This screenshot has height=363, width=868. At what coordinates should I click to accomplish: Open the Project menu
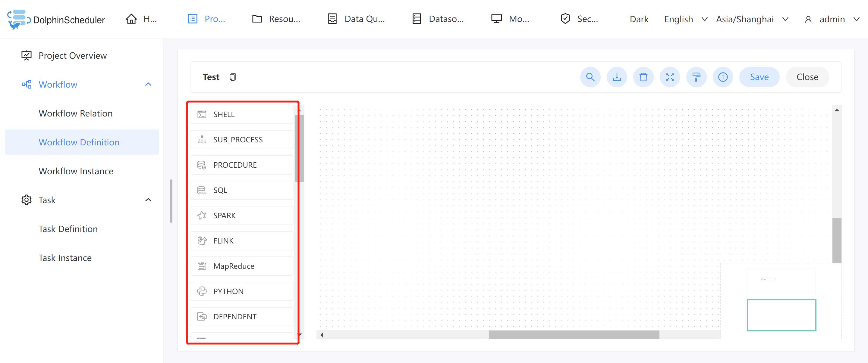point(206,19)
